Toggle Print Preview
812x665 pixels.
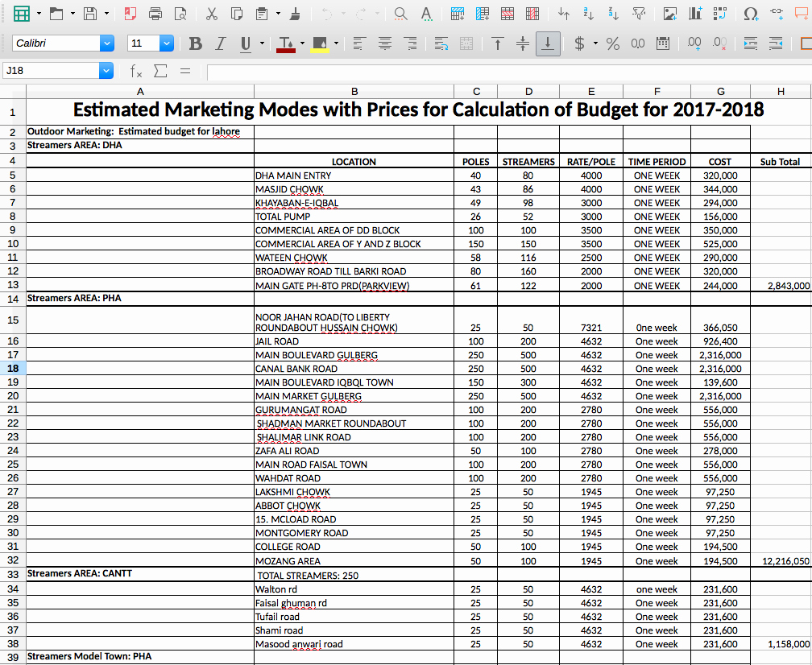pos(180,14)
